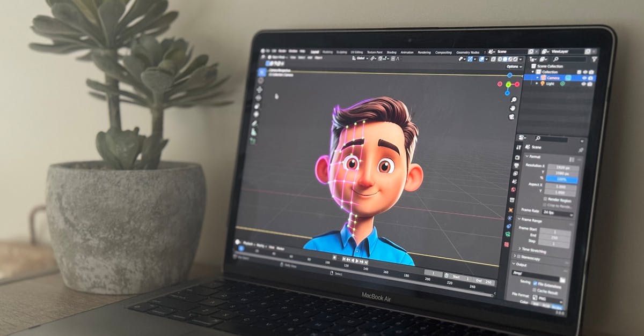Open the World properties tab icon

(513, 189)
